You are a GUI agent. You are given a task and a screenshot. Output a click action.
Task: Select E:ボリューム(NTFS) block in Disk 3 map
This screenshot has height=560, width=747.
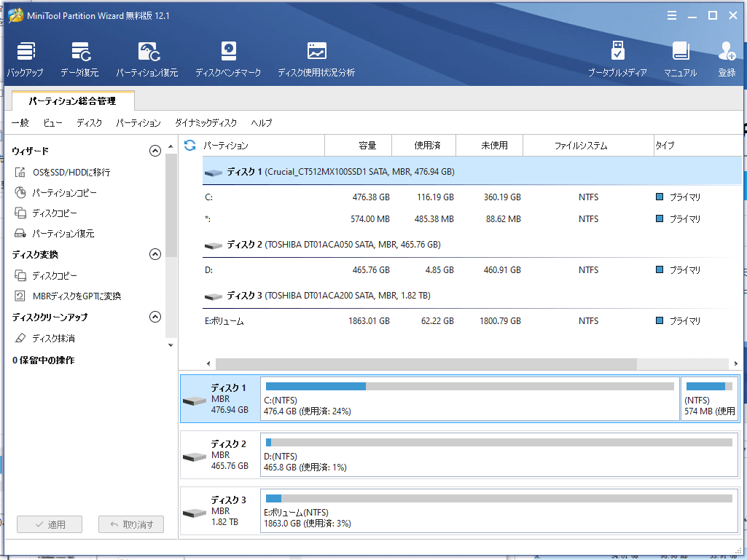(x=498, y=510)
